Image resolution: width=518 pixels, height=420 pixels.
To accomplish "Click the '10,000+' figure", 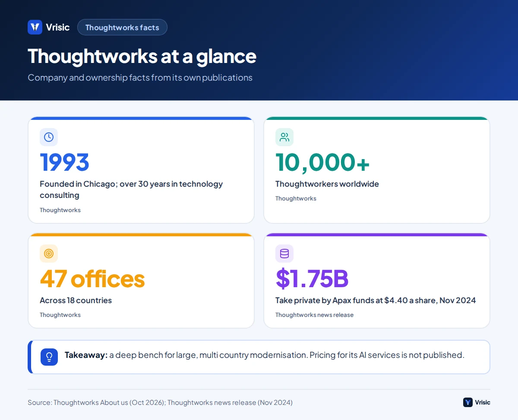I will point(323,162).
